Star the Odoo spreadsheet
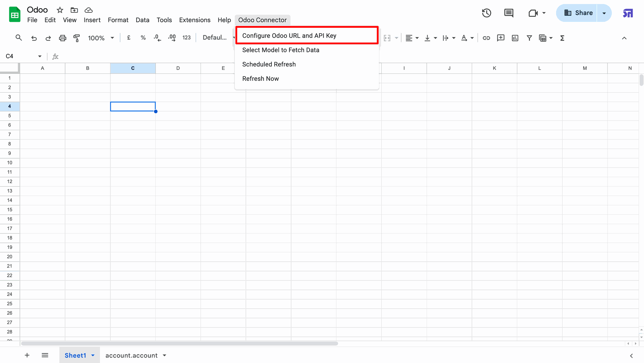The height and width of the screenshot is (363, 644). coord(60,10)
